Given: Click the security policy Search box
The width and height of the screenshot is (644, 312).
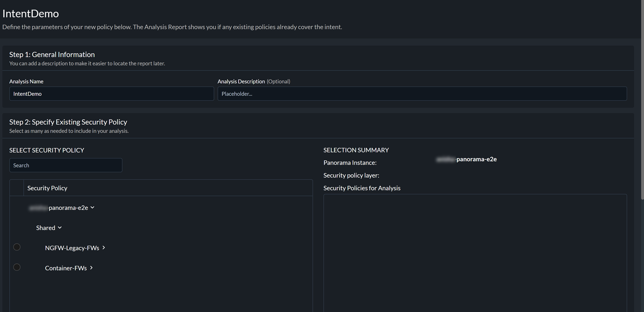Looking at the screenshot, I should [x=66, y=165].
